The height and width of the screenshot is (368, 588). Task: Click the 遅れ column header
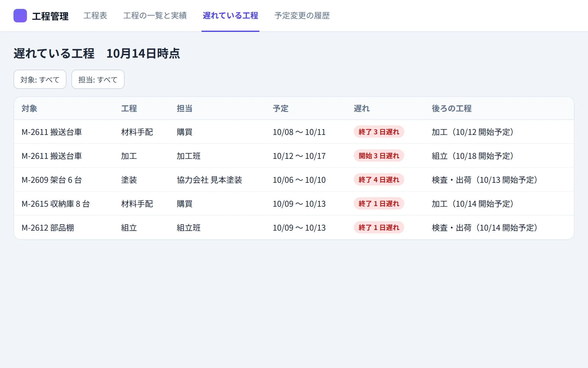coord(362,109)
